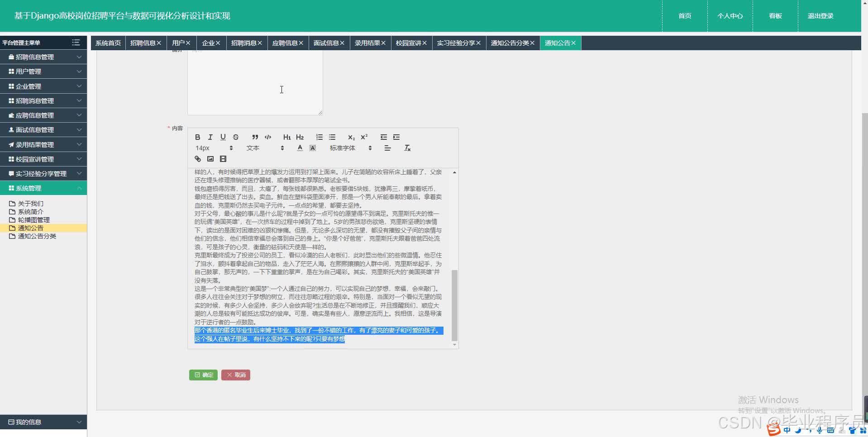
Task: Expand the 企业管理 menu
Action: coord(43,86)
